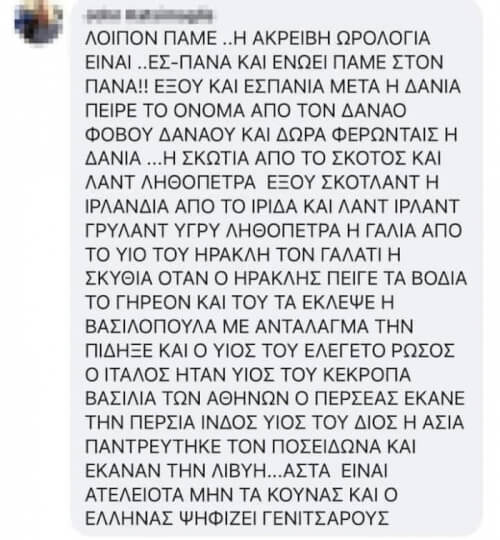Open the blurred commenter name link
500x540 pixels.
pos(149,16)
